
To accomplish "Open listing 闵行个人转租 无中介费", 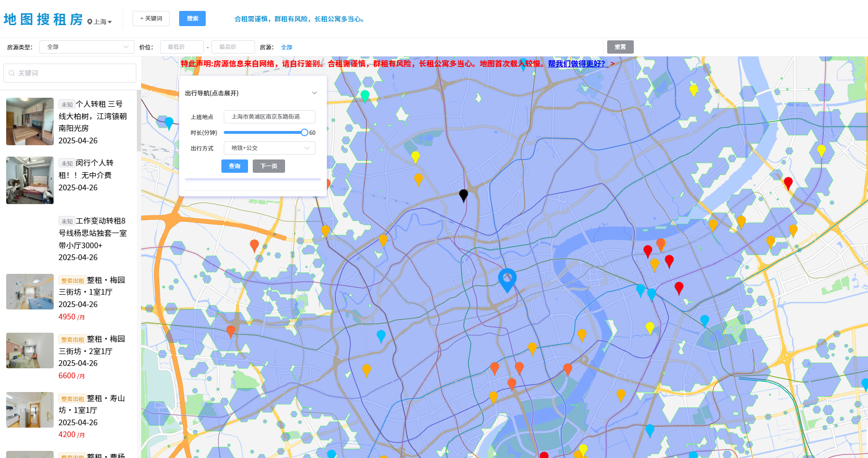I will (x=86, y=169).
